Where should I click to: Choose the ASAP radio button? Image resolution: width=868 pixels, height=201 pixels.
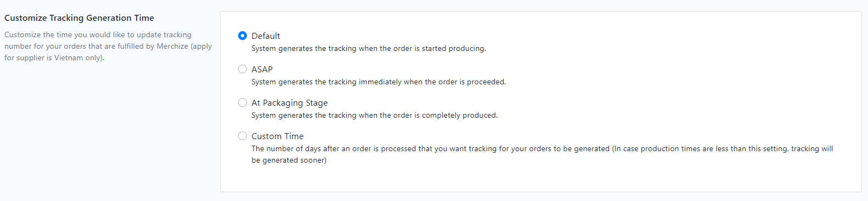click(x=243, y=69)
